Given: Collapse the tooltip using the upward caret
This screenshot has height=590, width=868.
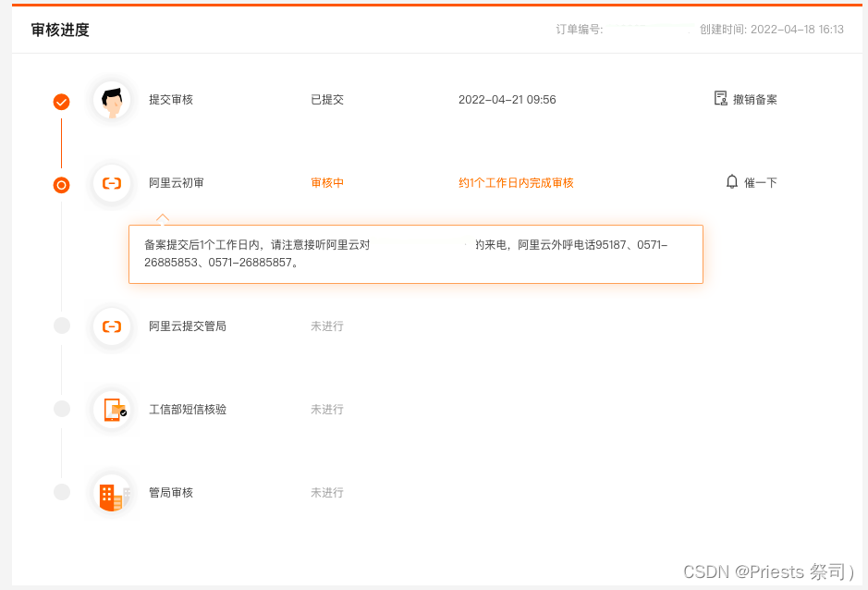Looking at the screenshot, I should click(163, 217).
